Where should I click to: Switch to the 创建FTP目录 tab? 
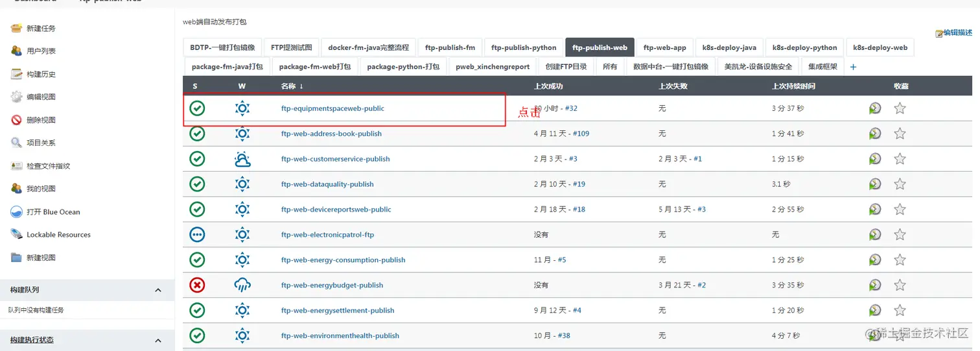[x=566, y=66]
